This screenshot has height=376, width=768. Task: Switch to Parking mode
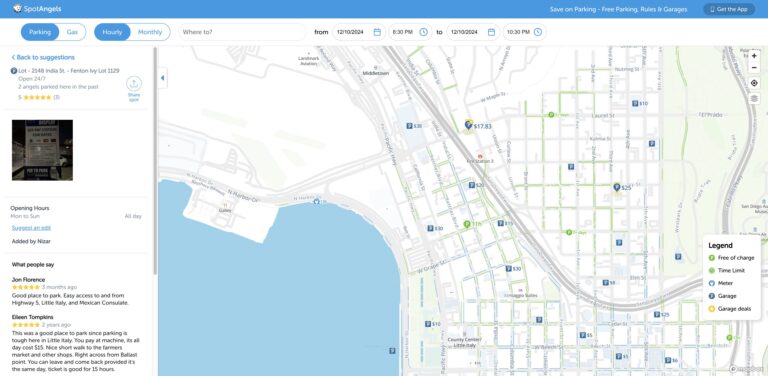tap(40, 32)
